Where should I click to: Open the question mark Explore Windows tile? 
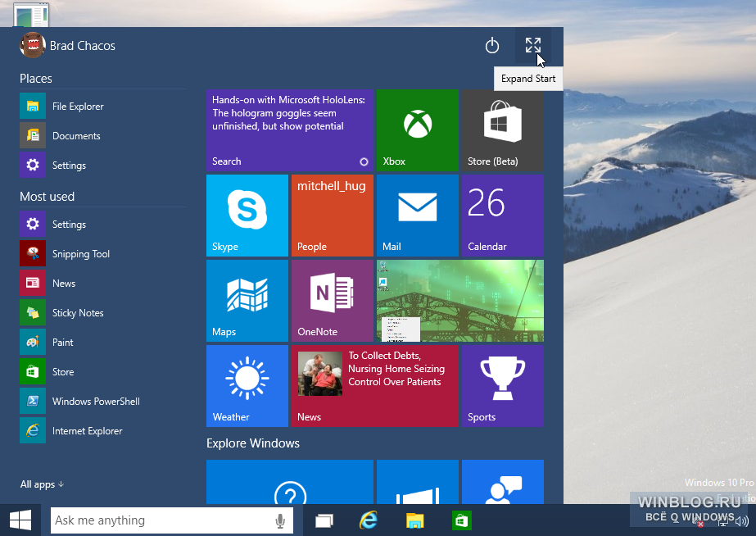tap(290, 482)
